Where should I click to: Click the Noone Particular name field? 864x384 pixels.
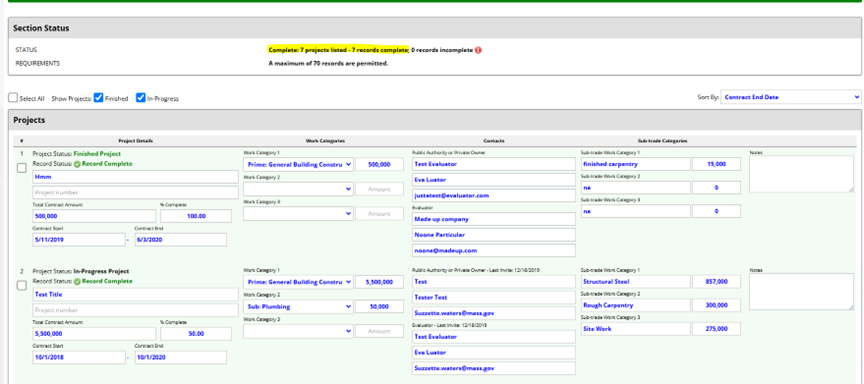point(494,235)
